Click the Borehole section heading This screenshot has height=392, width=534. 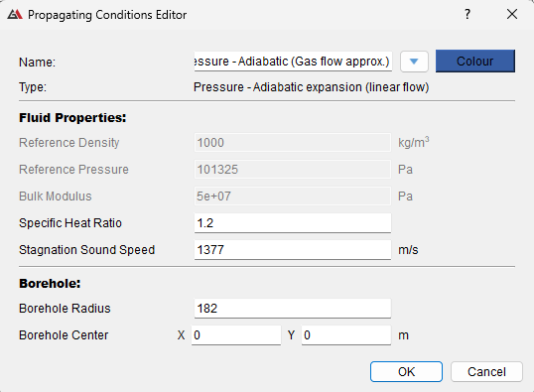point(50,284)
